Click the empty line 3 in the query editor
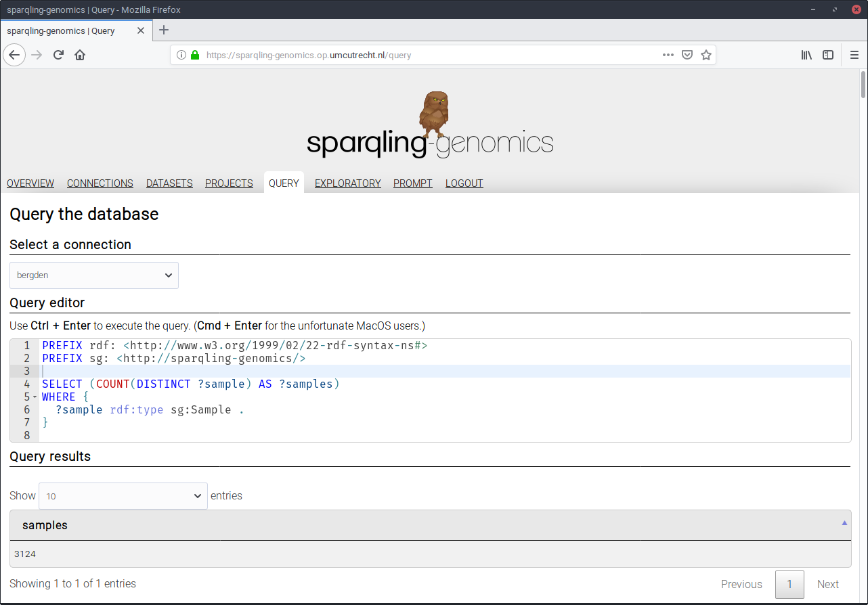The width and height of the screenshot is (868, 605). tap(445, 371)
